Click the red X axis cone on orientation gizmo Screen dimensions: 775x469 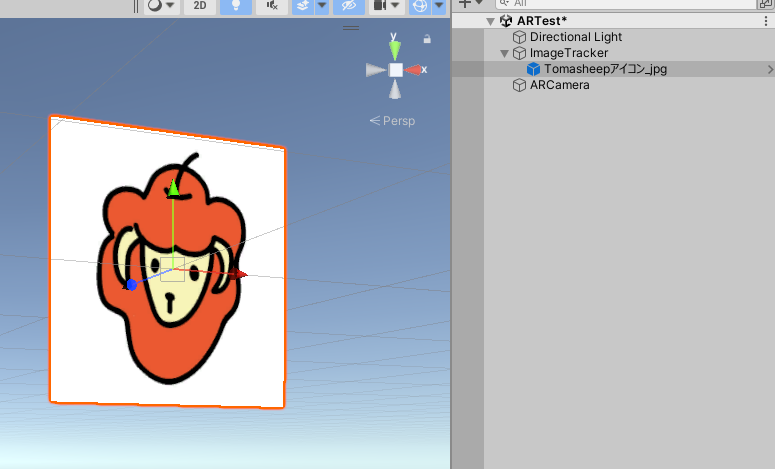pos(413,70)
